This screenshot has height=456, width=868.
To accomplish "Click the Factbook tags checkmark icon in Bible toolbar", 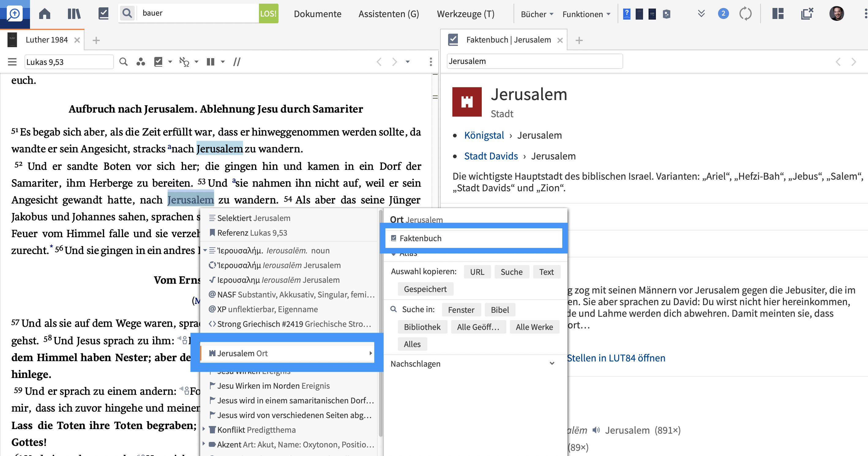I will point(158,62).
